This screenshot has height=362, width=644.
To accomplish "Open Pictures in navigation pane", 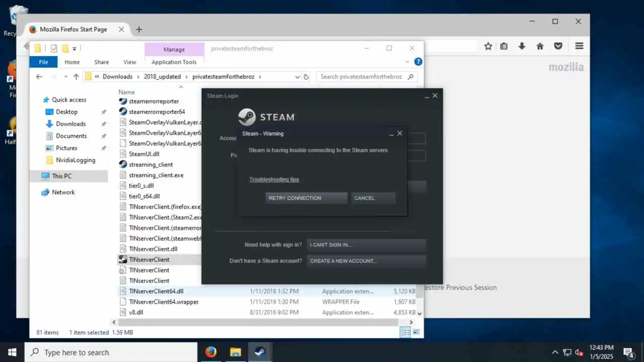I will 66,148.
